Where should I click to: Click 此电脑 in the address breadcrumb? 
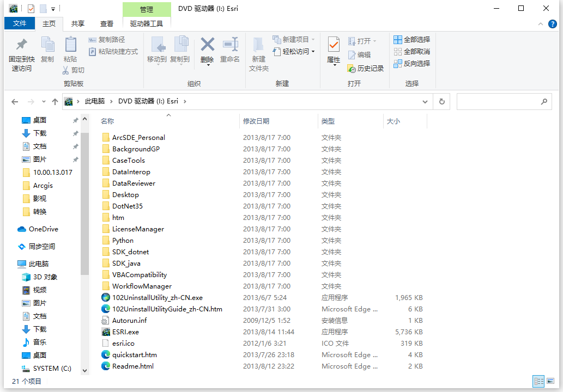click(x=95, y=101)
